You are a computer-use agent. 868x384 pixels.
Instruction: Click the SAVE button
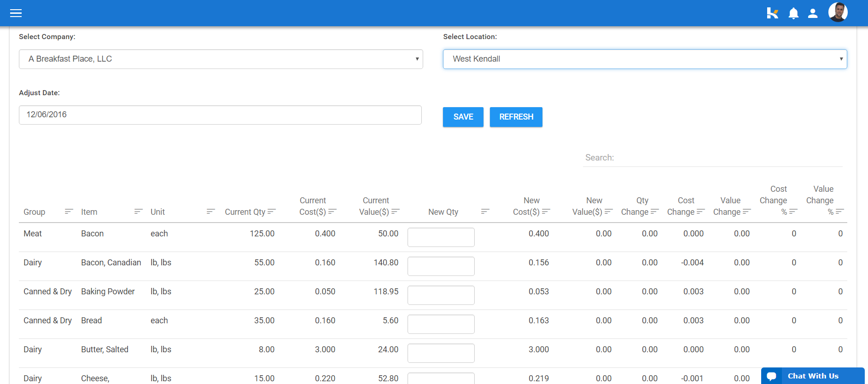[463, 117]
